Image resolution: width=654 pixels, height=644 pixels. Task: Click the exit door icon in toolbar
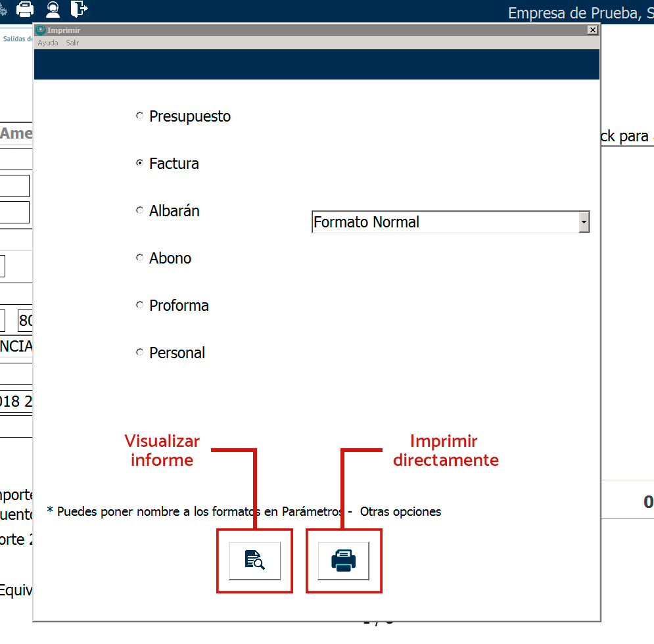[79, 9]
